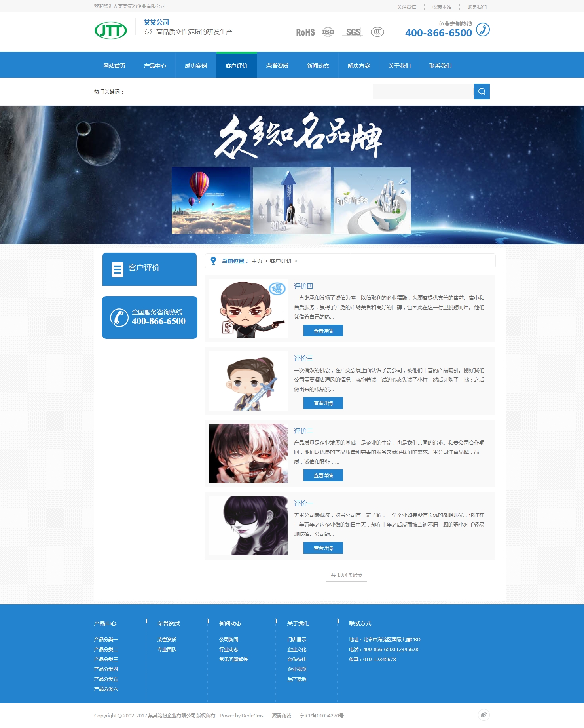Screen dimensions: 584x728
Task: Open the 产品中心 navigation menu
Action: [x=155, y=66]
